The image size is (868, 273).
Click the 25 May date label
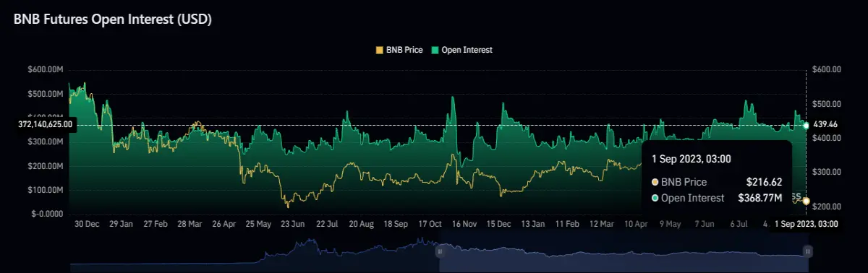click(259, 225)
